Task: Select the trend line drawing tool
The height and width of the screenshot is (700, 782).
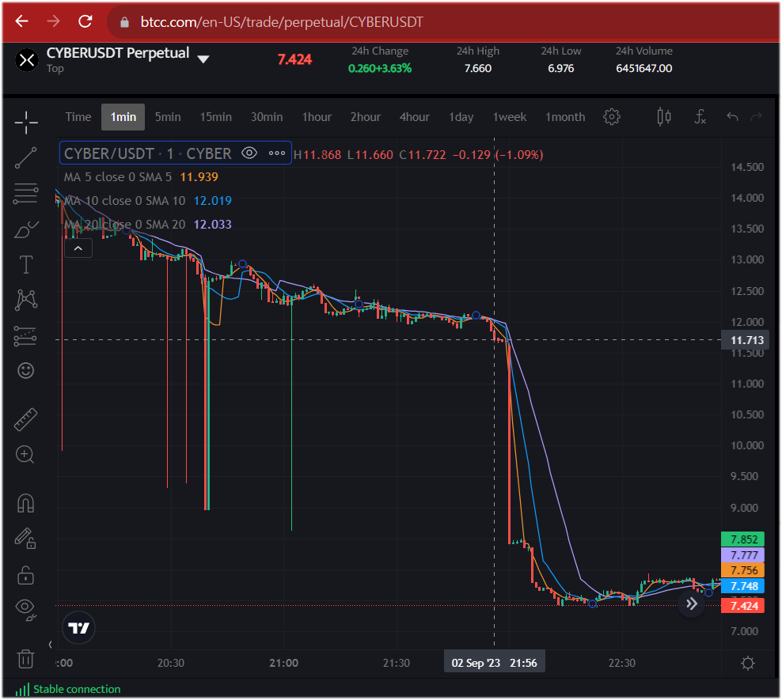Action: [25, 157]
